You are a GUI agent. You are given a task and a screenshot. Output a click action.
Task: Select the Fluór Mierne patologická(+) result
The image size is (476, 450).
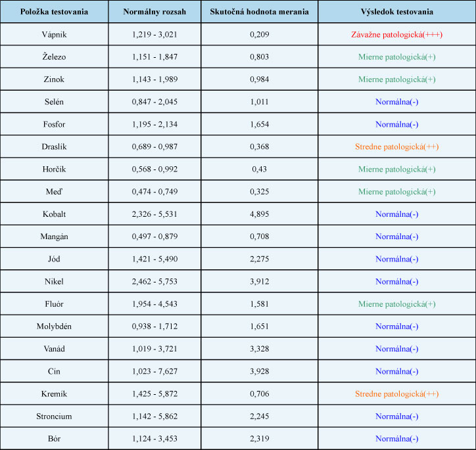[396, 304]
